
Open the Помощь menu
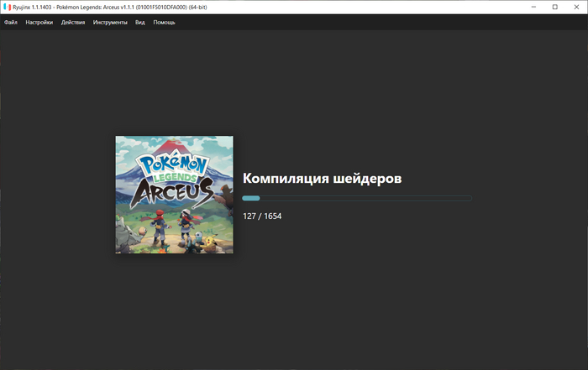pyautogui.click(x=164, y=23)
